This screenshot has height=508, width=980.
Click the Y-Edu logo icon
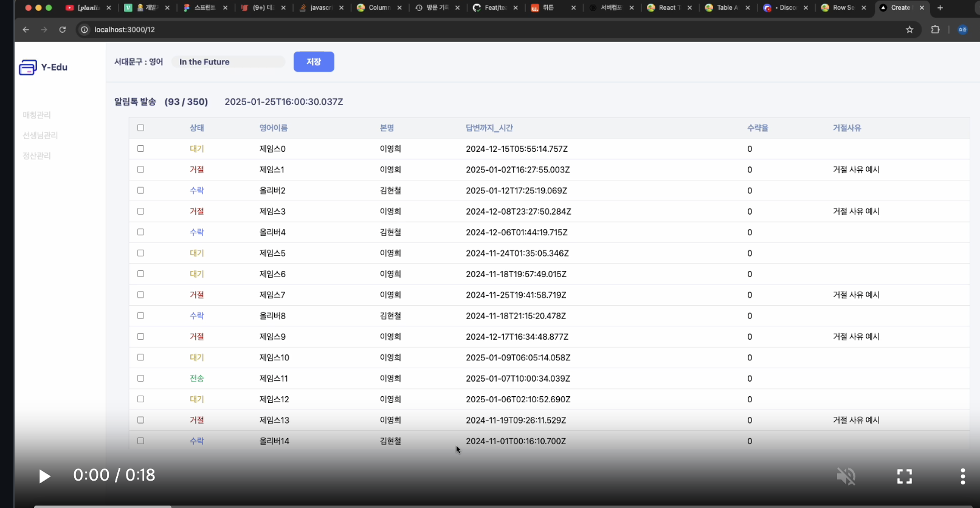28,67
